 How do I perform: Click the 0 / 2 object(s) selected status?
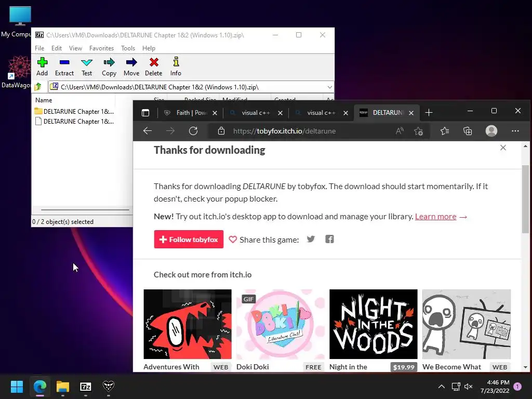63,221
